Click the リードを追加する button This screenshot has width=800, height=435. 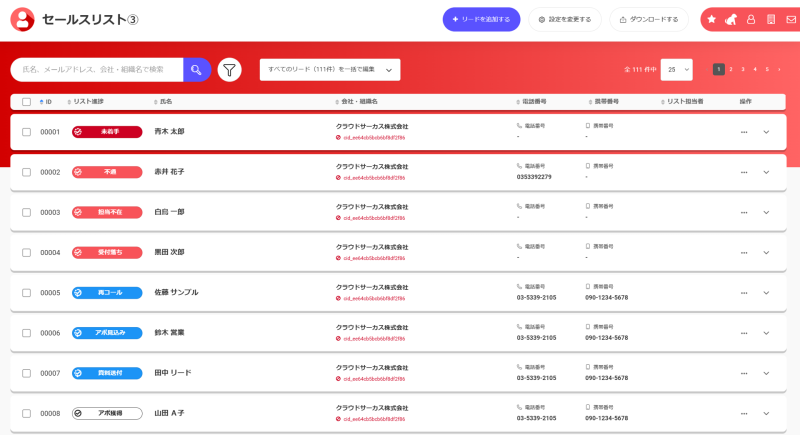coord(482,19)
